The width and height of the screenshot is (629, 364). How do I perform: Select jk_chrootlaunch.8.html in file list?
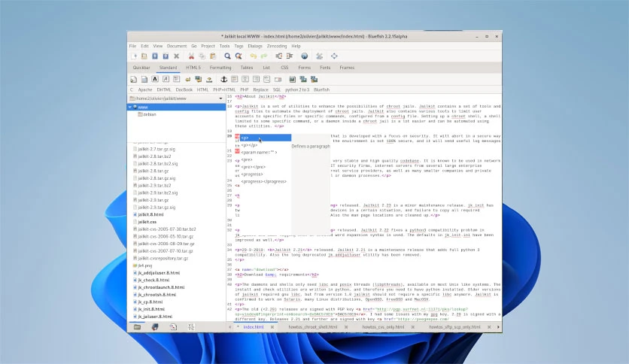[x=161, y=287]
